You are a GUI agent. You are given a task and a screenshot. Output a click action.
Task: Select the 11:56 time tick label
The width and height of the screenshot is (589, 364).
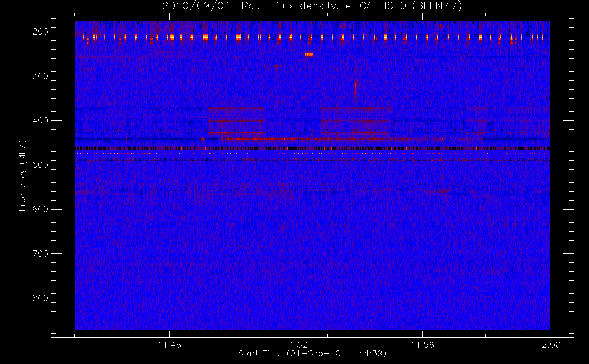422,345
